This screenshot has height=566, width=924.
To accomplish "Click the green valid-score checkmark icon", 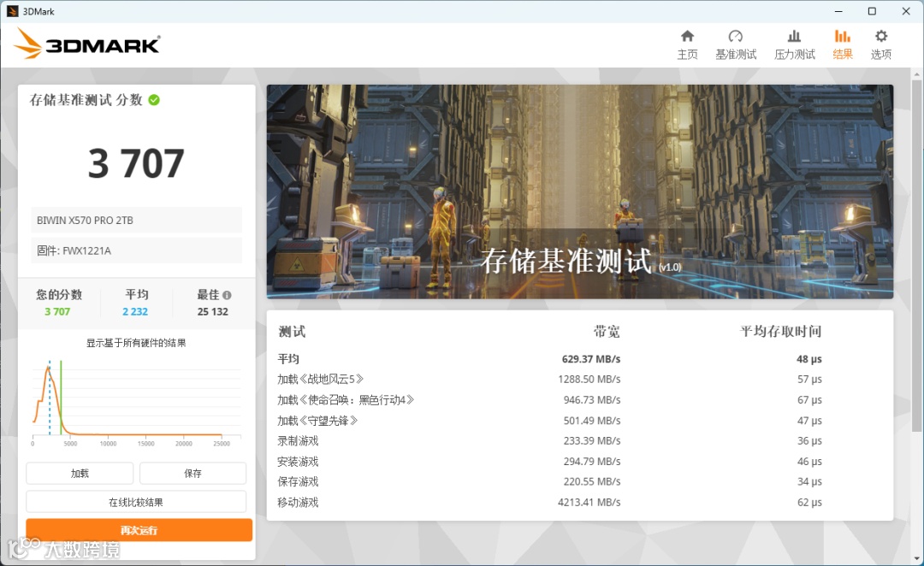I will pos(154,100).
